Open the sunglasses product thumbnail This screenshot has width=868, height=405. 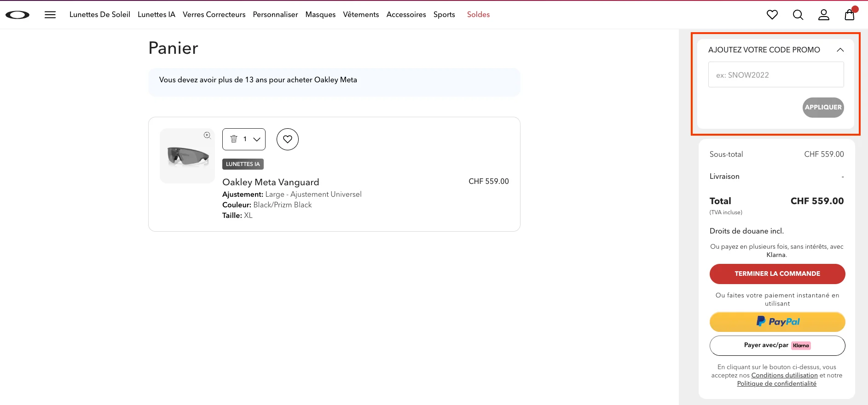pyautogui.click(x=187, y=156)
